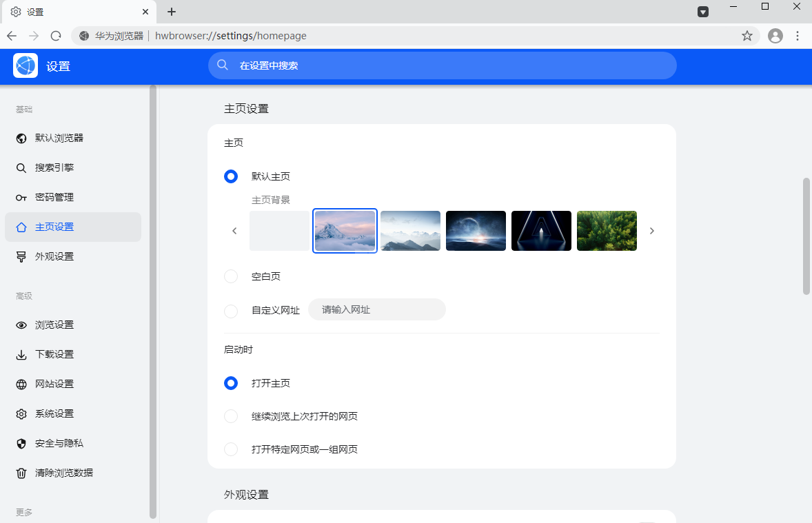
Task: Click the Huawei browser logo in header
Action: pos(26,65)
